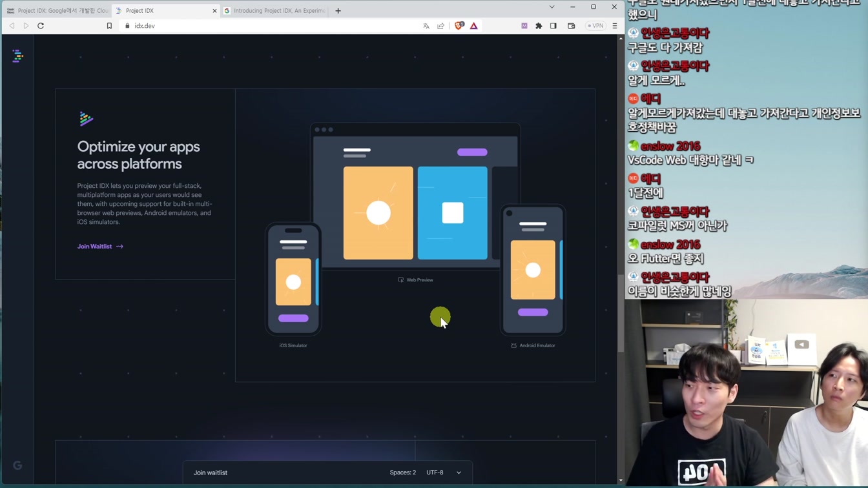Open the purple extension icon in toolbar
The height and width of the screenshot is (488, 868).
pyautogui.click(x=524, y=26)
